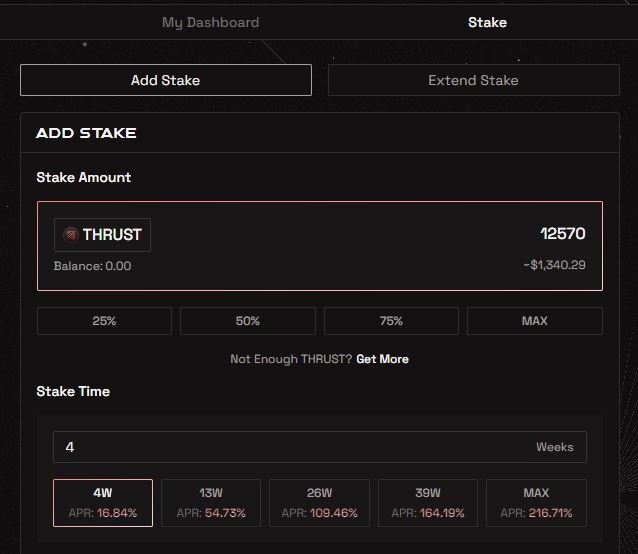Click the stake amount value 12570
Image resolution: width=638 pixels, height=554 pixels.
click(x=562, y=234)
